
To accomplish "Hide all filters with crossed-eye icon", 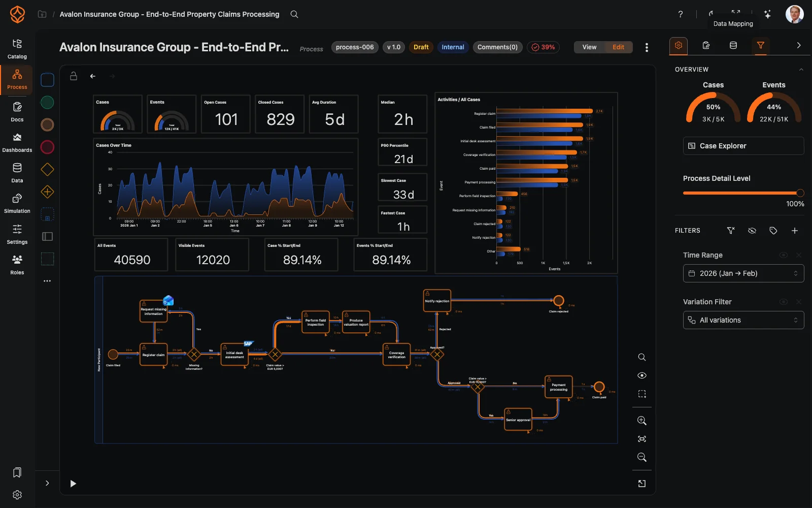I will coord(752,231).
